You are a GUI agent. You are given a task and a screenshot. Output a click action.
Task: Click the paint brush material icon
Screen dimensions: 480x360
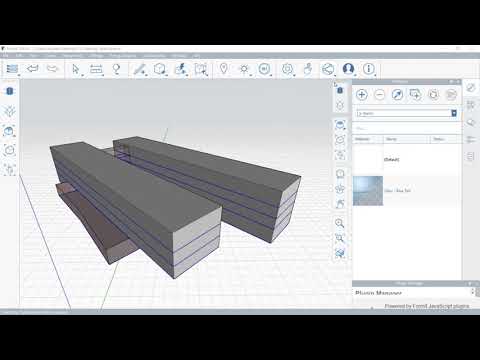click(397, 95)
